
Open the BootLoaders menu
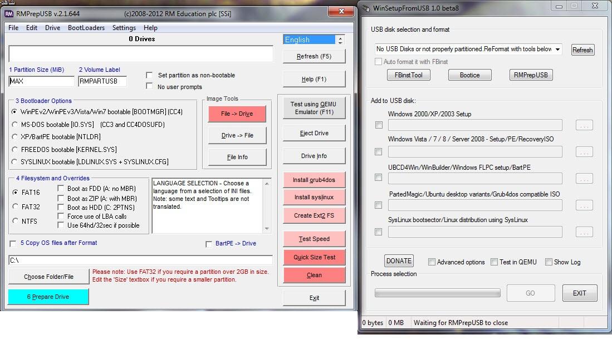[x=86, y=28]
